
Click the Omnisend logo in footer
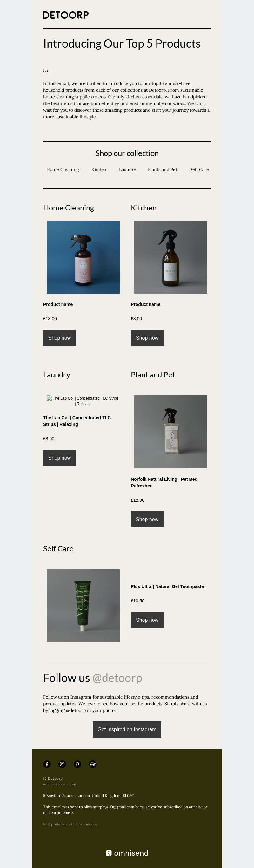(x=127, y=853)
